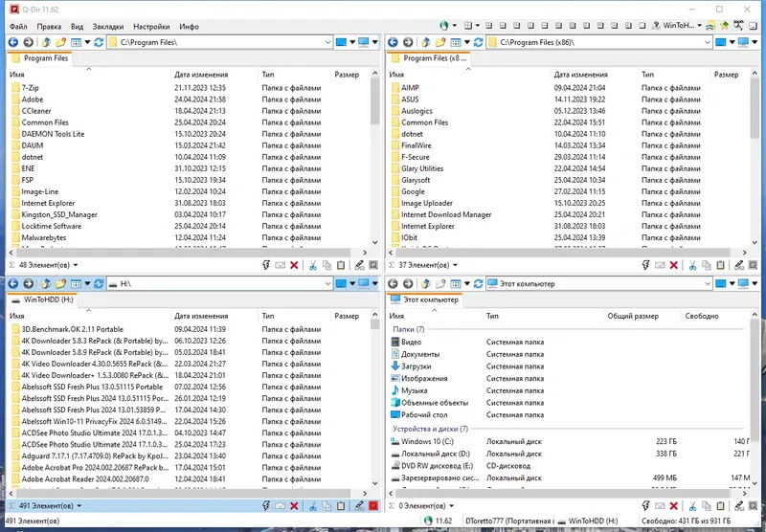Open the Настройки menu

151,27
